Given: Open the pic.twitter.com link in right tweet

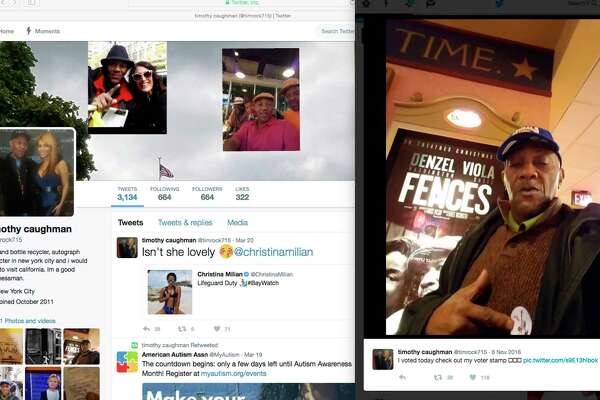Looking at the screenshot, I should point(560,361).
